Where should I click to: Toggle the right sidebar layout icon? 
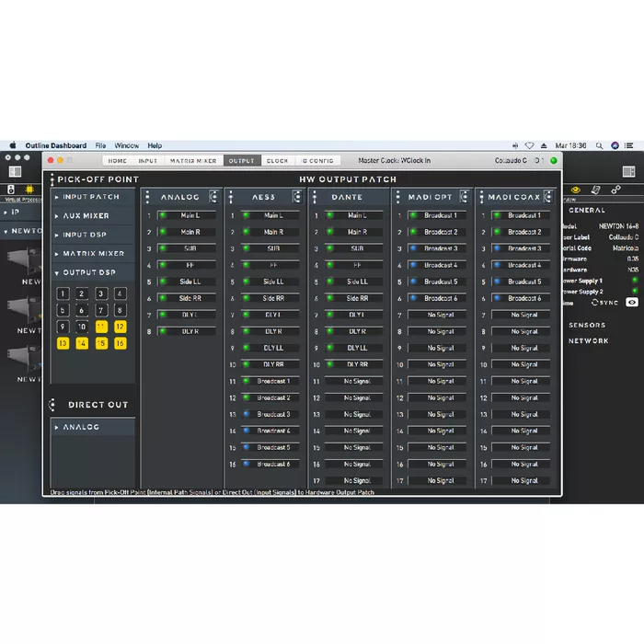tap(628, 172)
